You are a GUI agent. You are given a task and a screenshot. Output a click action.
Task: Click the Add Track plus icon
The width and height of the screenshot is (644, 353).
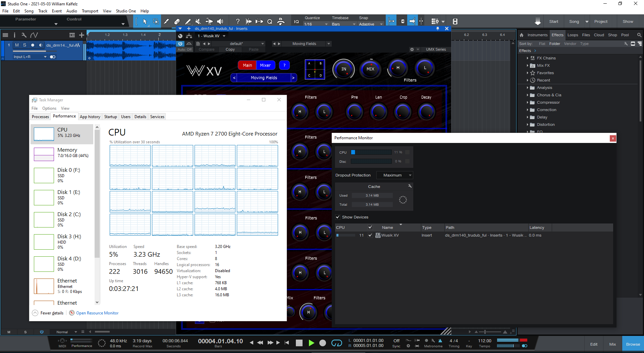click(x=82, y=35)
